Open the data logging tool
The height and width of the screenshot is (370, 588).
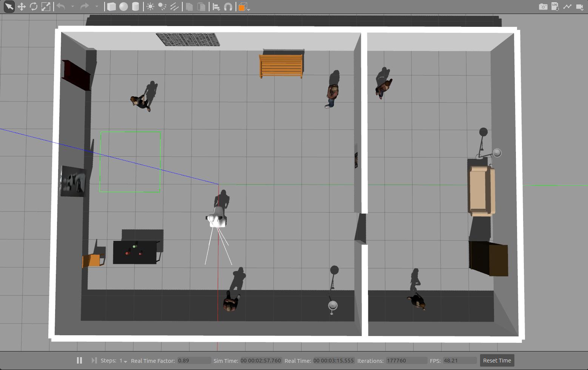(x=555, y=7)
